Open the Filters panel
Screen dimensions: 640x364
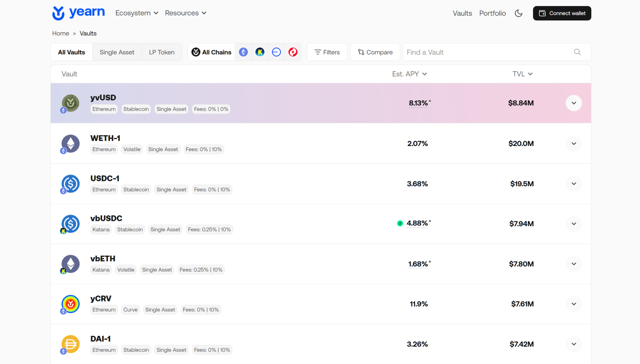tap(327, 52)
